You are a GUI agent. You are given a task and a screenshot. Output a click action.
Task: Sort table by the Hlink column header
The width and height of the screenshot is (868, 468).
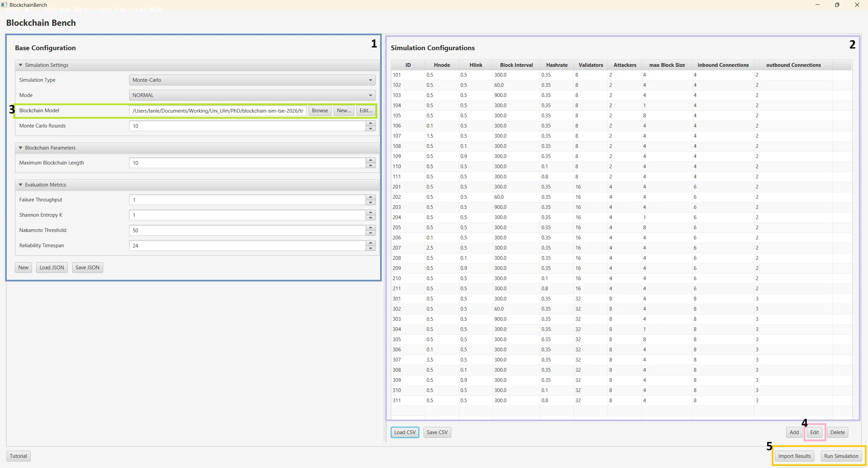pyautogui.click(x=476, y=65)
